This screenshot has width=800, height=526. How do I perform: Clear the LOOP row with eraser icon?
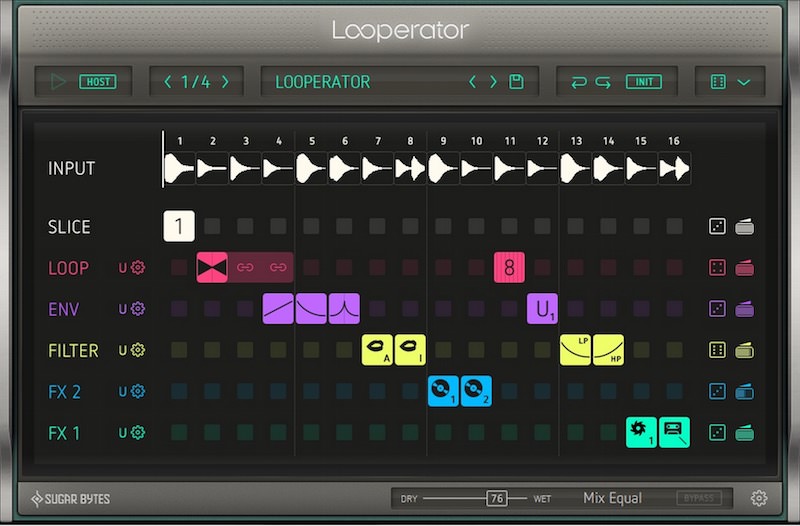click(x=745, y=267)
